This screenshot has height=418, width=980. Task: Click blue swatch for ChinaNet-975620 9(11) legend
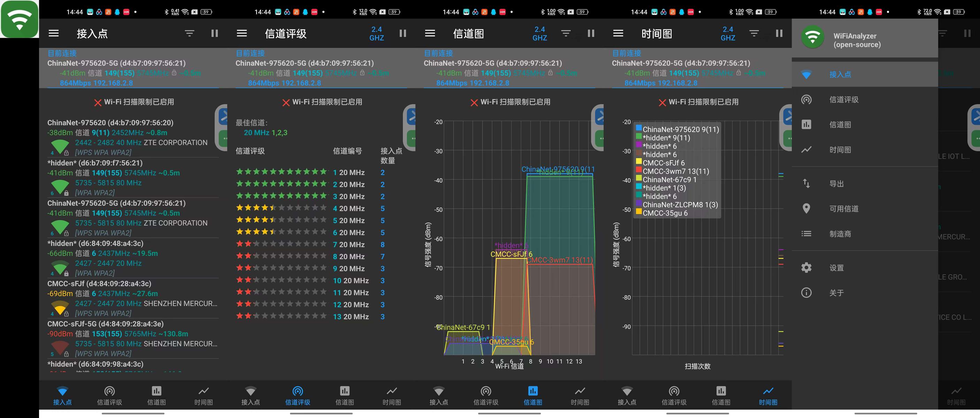coord(639,128)
